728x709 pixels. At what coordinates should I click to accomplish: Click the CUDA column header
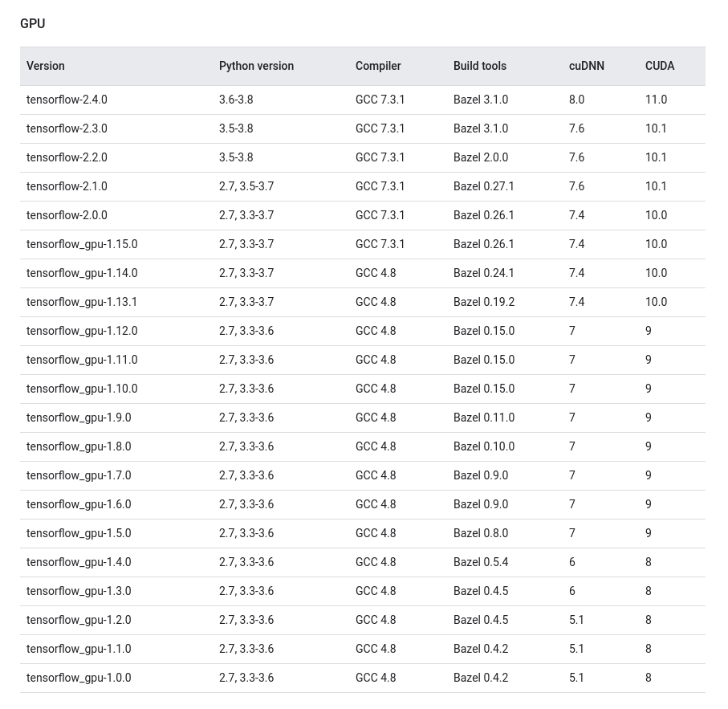[x=660, y=66]
